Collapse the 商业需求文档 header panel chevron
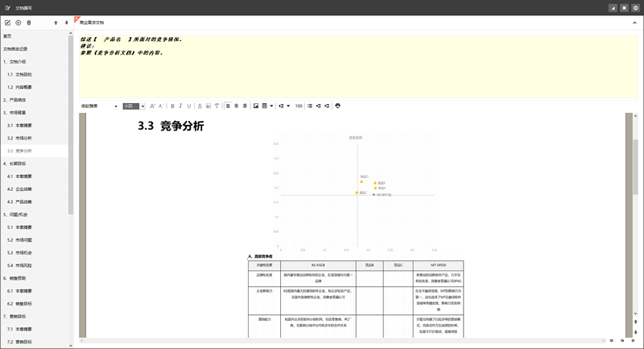 pos(634,23)
